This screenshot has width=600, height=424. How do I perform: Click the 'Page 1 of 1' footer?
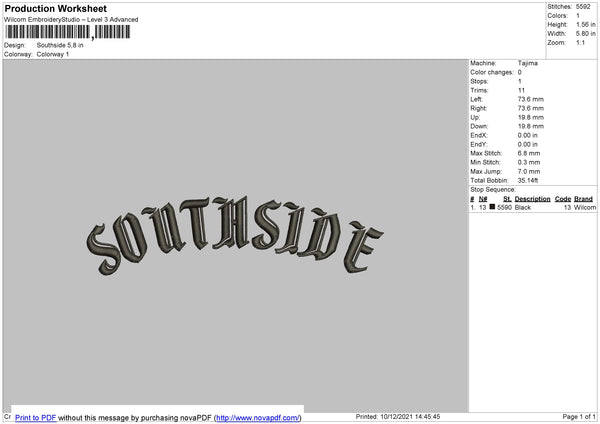pos(579,416)
